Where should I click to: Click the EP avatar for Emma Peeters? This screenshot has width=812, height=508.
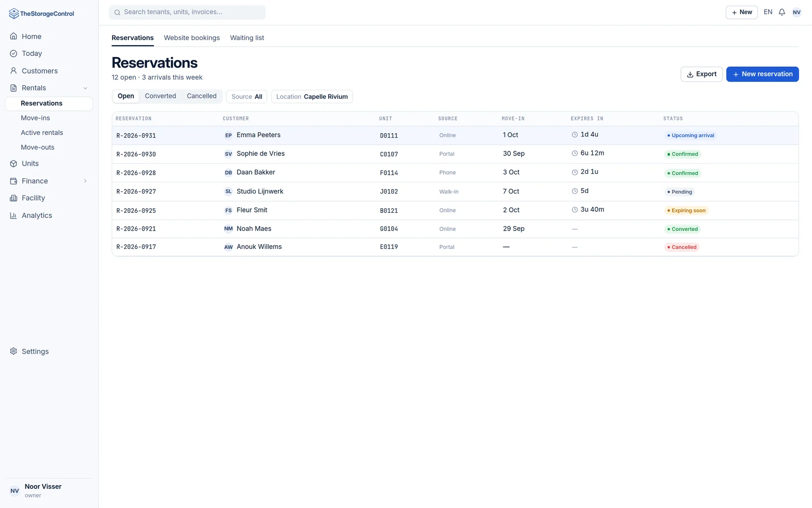click(228, 135)
